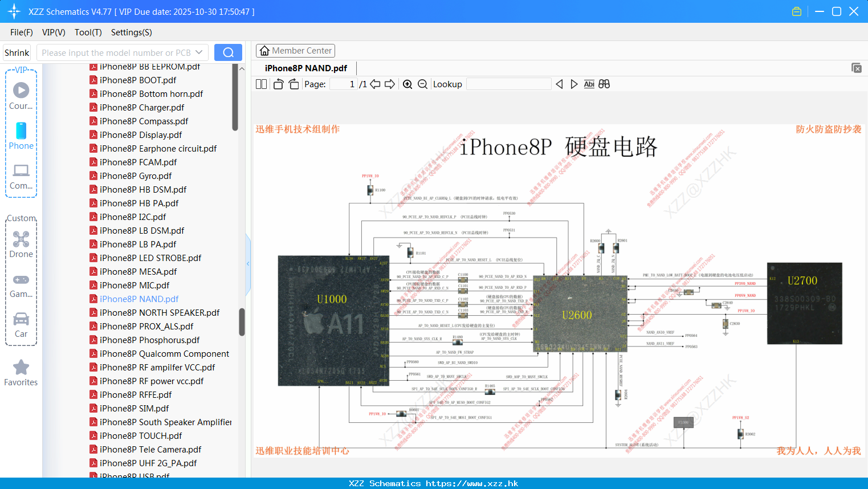
Task: Rotate the page counterclockwise
Action: click(x=278, y=84)
